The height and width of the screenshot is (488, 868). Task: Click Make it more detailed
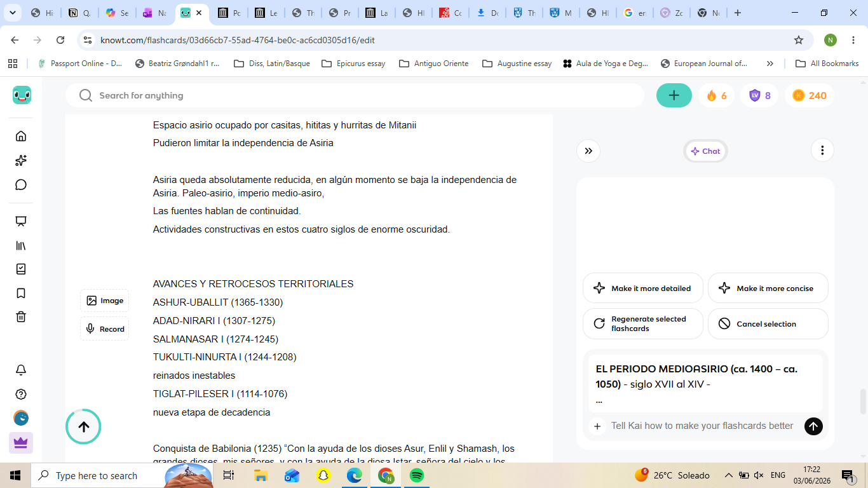pyautogui.click(x=643, y=288)
